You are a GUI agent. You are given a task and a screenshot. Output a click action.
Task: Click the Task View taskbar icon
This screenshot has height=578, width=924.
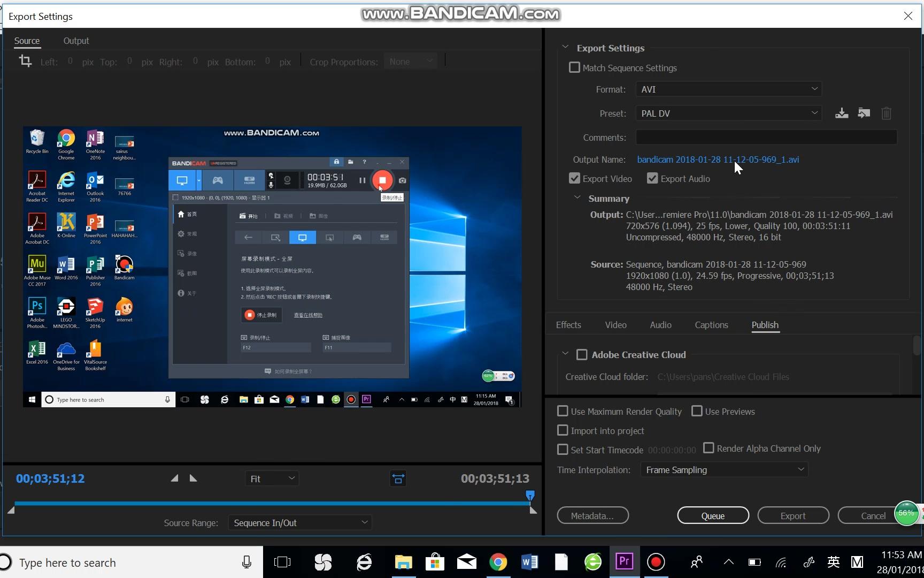[x=282, y=562]
